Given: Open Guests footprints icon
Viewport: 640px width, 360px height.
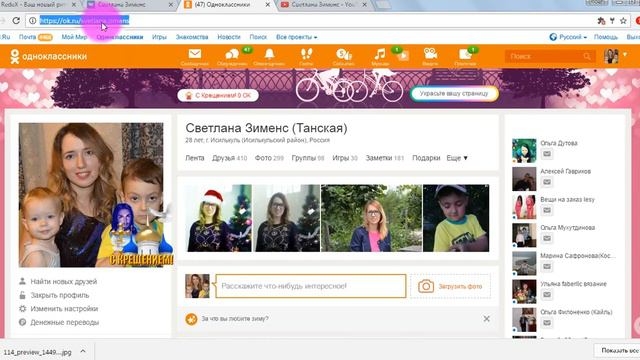Looking at the screenshot, I should 306,54.
